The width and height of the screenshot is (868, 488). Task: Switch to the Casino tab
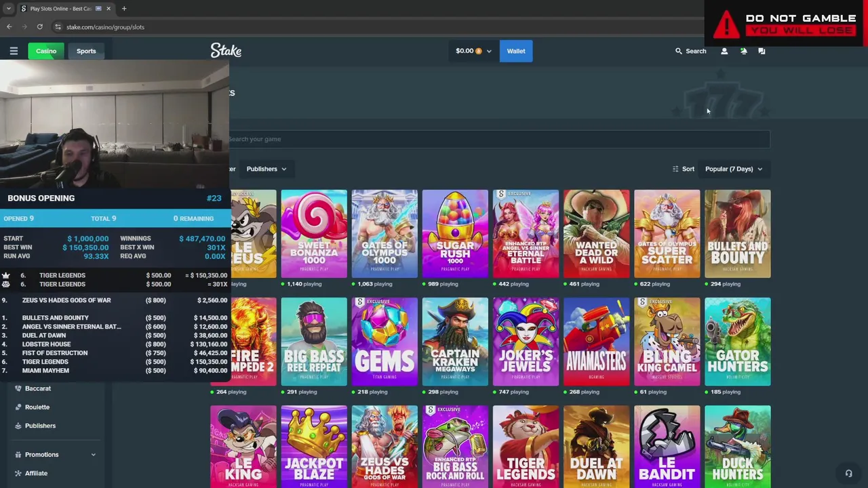[46, 51]
